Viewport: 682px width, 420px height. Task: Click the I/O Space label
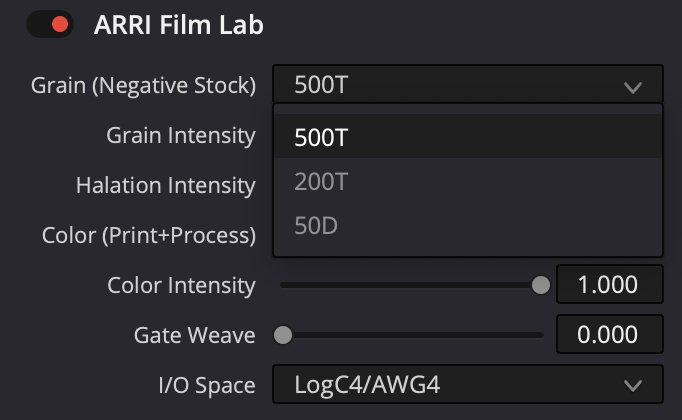pos(206,385)
